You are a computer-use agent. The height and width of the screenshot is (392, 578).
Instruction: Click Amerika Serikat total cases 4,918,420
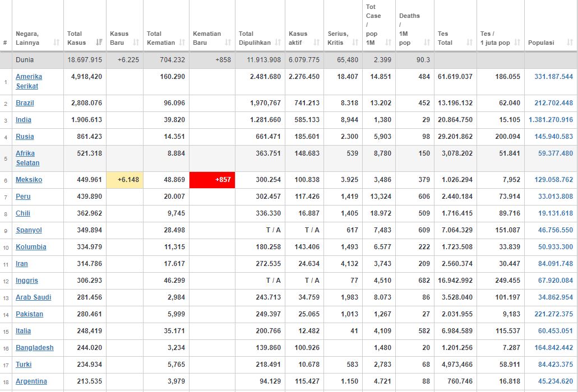click(x=87, y=77)
